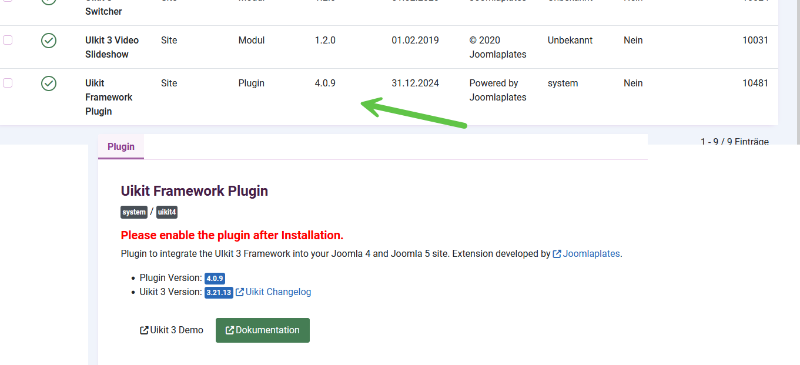800x365 pixels.
Task: Click the Uikit 3 Version 3.21.13 badge
Action: (219, 293)
